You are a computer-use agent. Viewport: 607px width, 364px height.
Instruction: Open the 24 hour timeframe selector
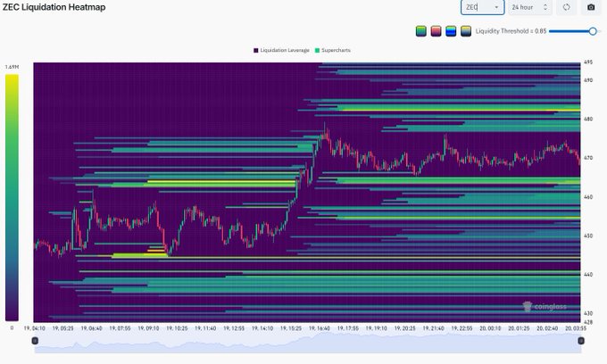(529, 7)
